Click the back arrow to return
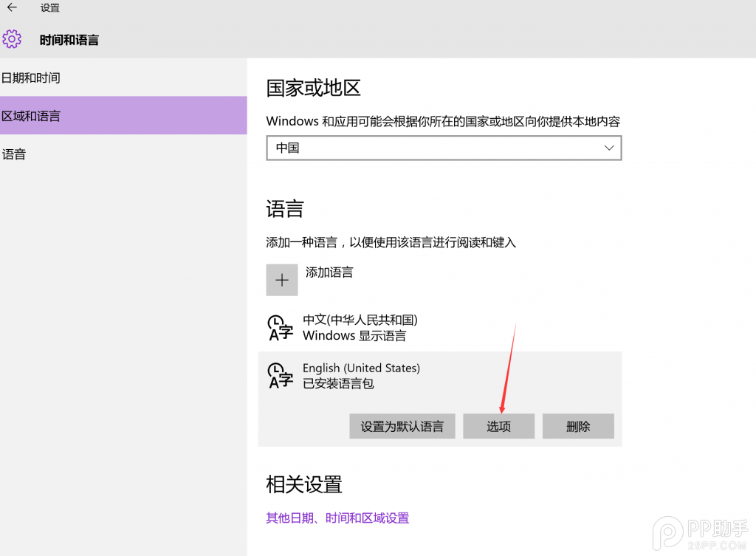 12,8
